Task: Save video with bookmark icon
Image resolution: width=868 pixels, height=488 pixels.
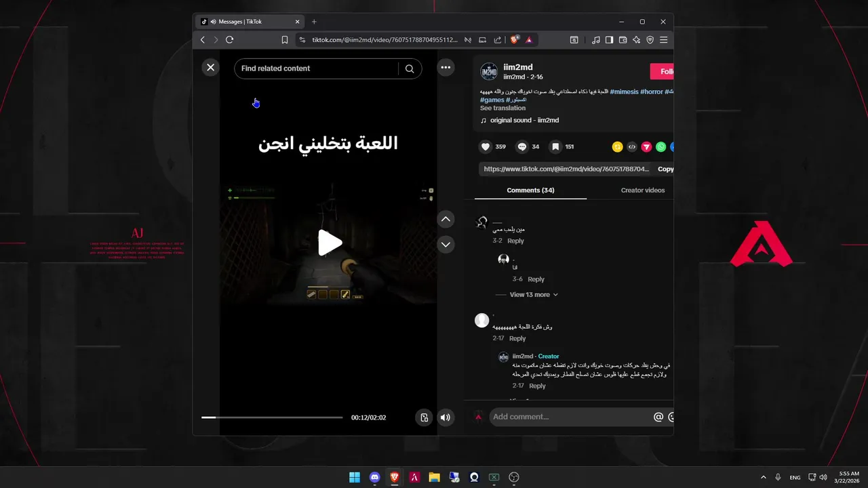Action: click(555, 146)
